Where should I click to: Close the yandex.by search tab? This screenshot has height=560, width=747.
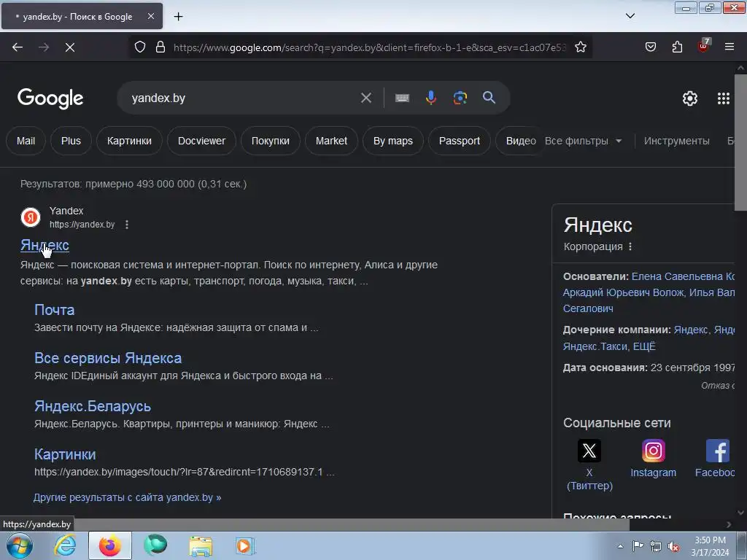pos(150,16)
